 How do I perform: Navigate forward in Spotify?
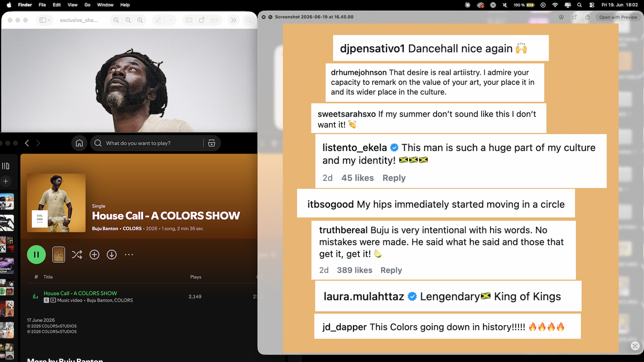click(x=38, y=143)
